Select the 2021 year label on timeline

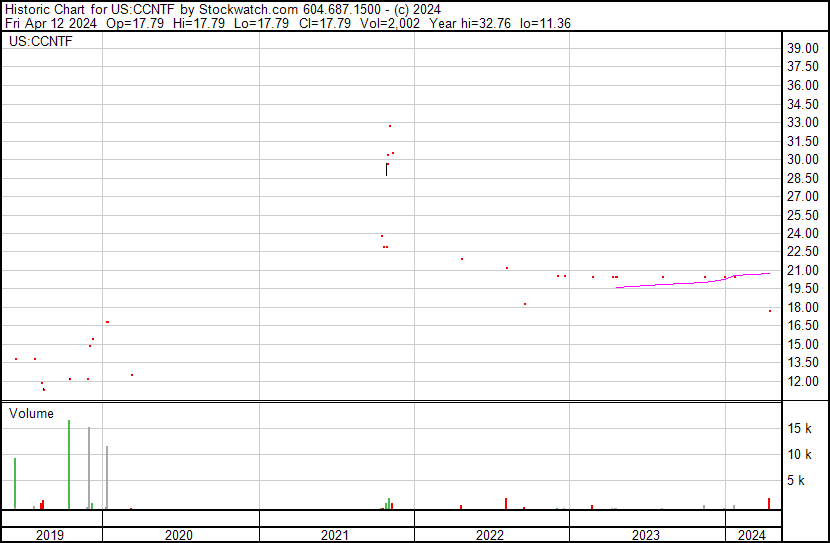335,535
